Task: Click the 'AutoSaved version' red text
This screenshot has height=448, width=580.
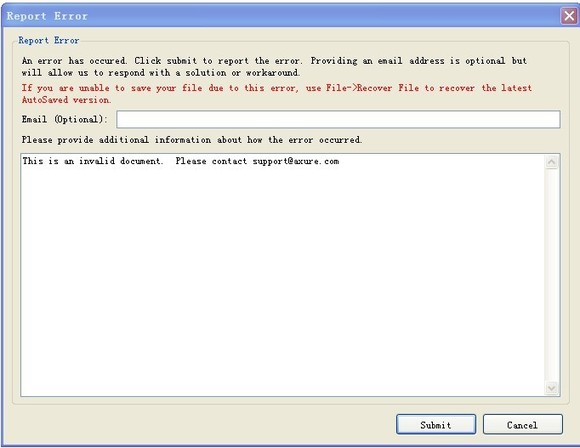Action: [x=66, y=100]
